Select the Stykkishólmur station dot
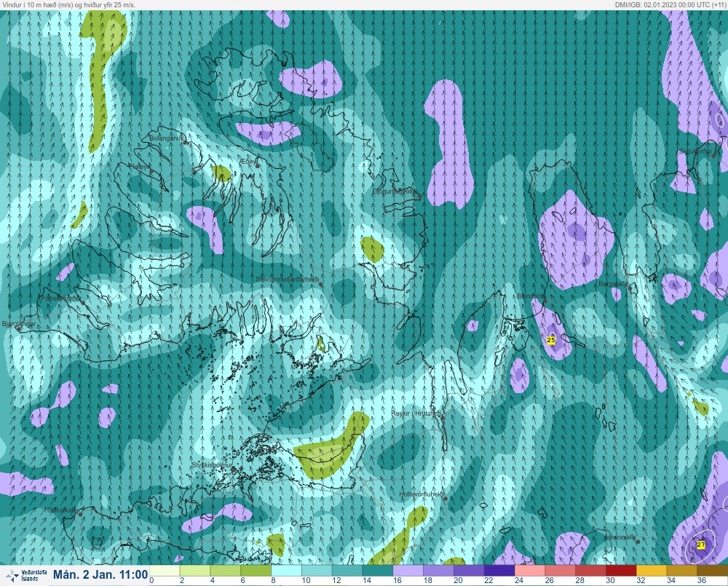The image size is (728, 586). pos(234,470)
